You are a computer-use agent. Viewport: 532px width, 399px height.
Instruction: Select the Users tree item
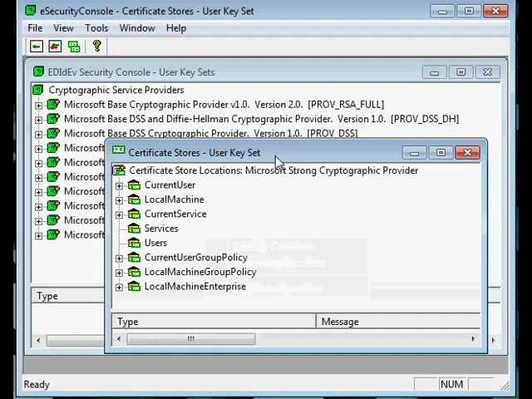[x=155, y=243]
